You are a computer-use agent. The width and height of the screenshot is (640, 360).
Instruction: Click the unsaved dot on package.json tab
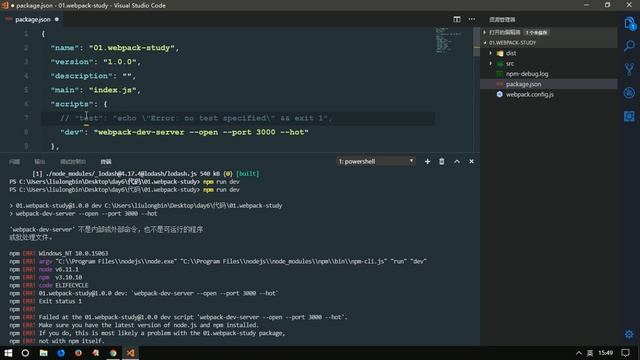[x=57, y=19]
